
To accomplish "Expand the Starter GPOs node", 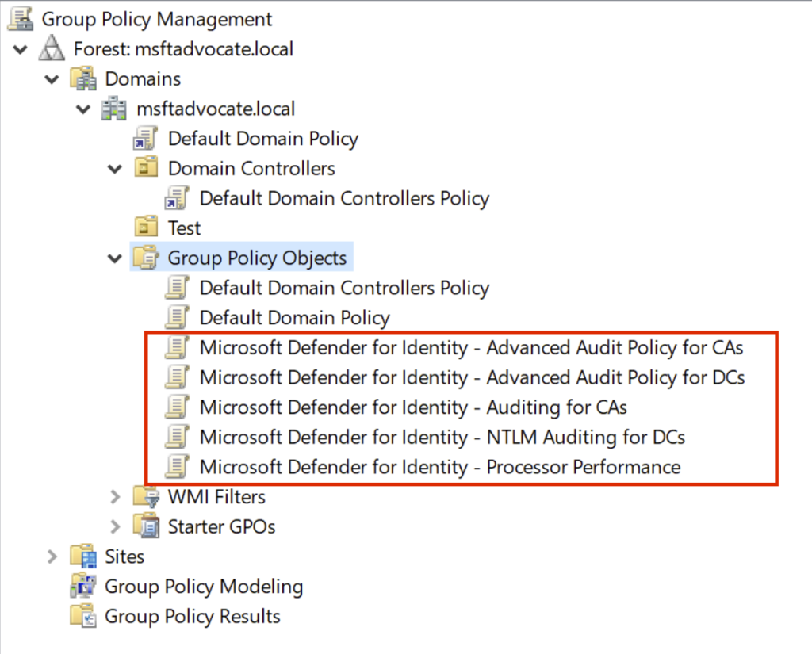I will tap(116, 527).
